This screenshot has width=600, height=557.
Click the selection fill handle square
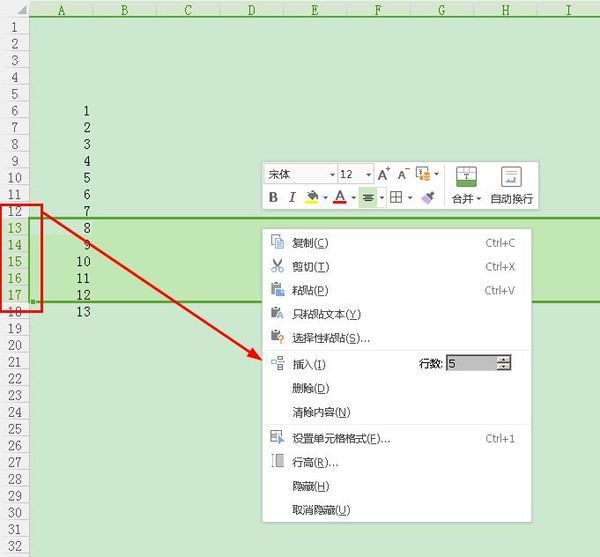[33, 302]
